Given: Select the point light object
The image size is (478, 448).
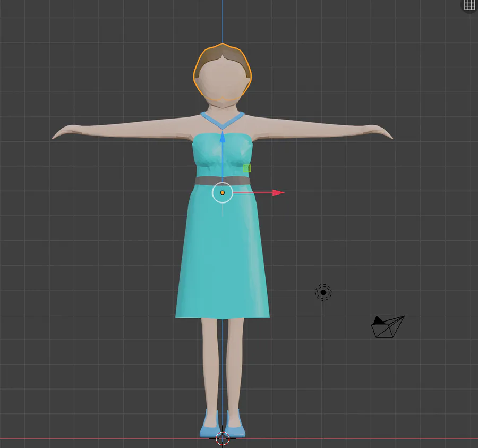Looking at the screenshot, I should (323, 292).
